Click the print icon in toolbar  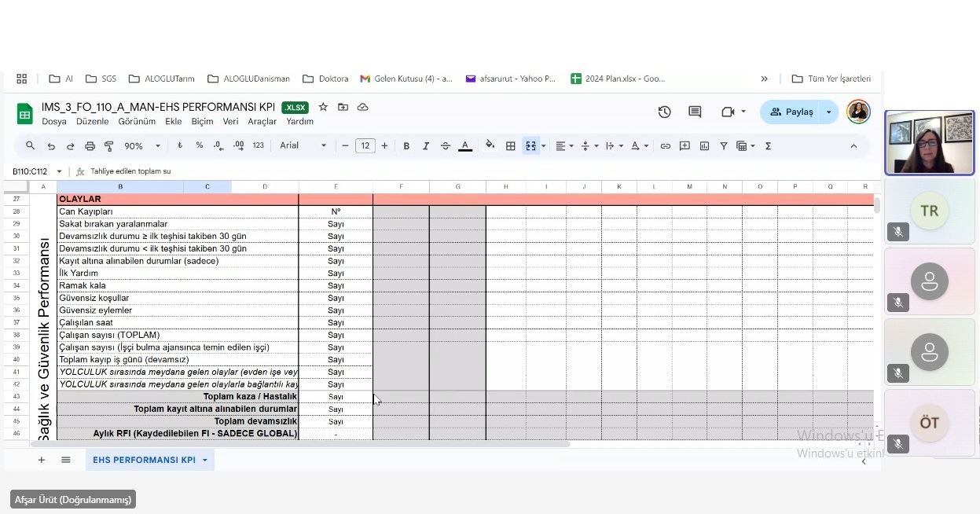pyautogui.click(x=90, y=146)
